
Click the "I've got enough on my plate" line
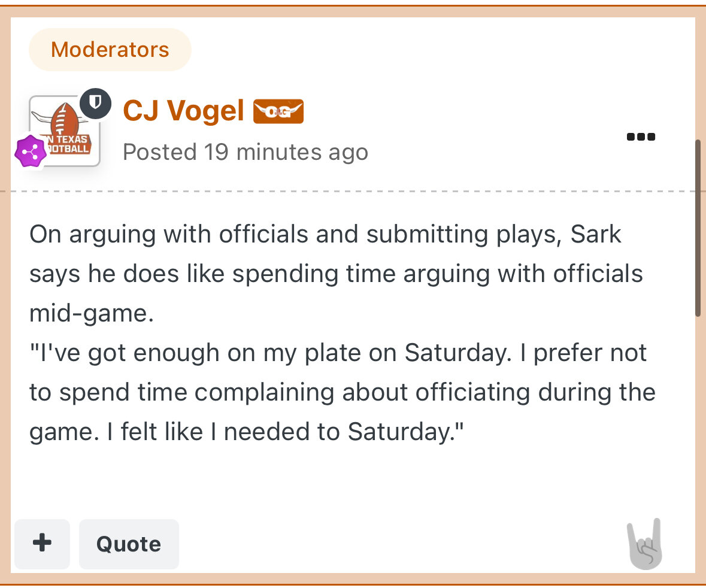tap(338, 353)
